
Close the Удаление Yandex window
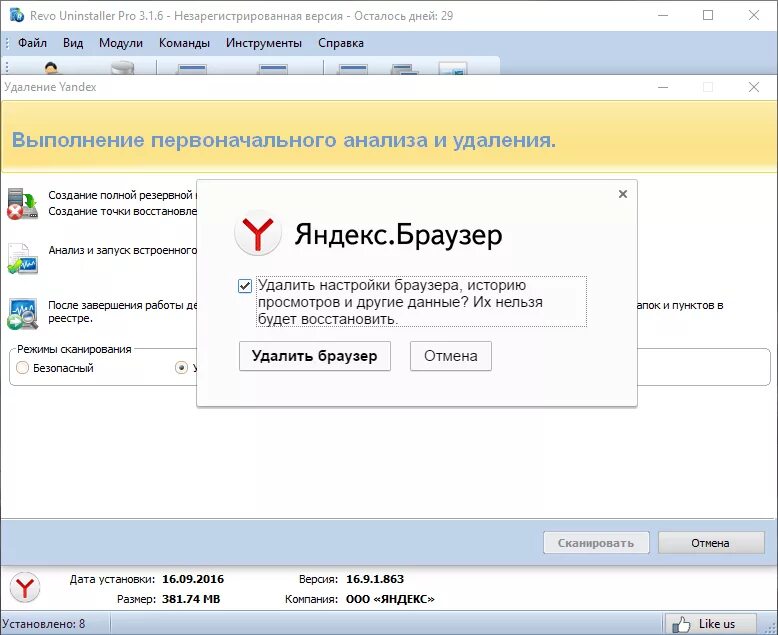754,87
